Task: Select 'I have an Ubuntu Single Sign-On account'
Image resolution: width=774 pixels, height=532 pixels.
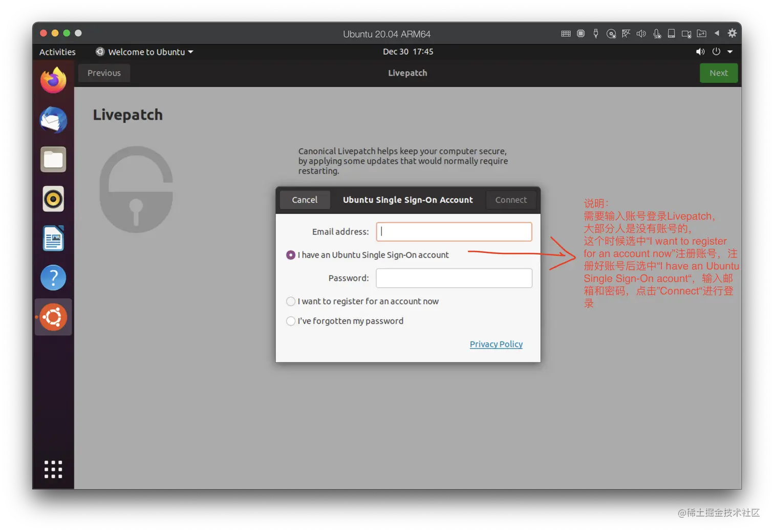Action: 291,254
